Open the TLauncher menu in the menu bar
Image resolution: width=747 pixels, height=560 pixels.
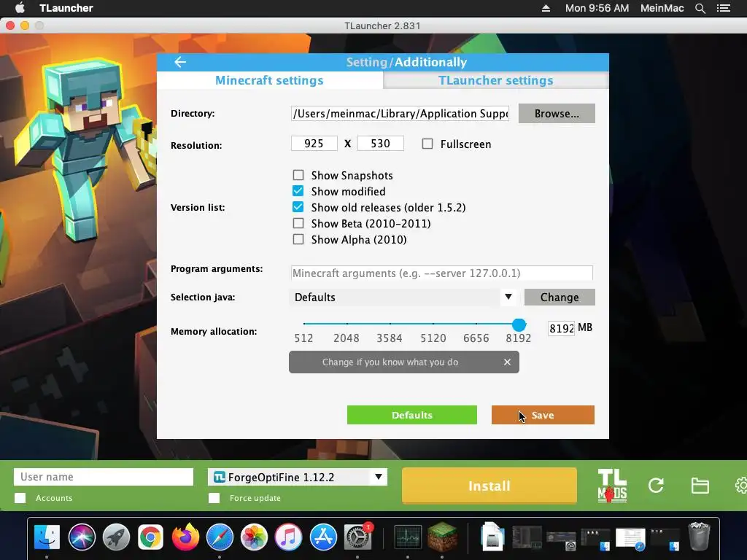(66, 8)
